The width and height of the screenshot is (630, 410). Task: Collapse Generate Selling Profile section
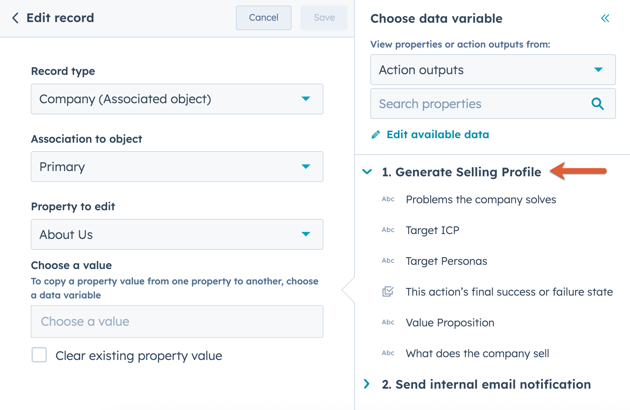pyautogui.click(x=367, y=172)
